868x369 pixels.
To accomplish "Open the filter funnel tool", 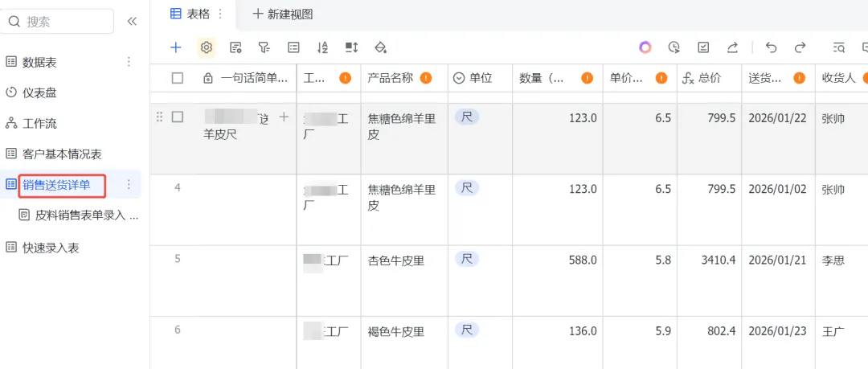I will pyautogui.click(x=264, y=47).
